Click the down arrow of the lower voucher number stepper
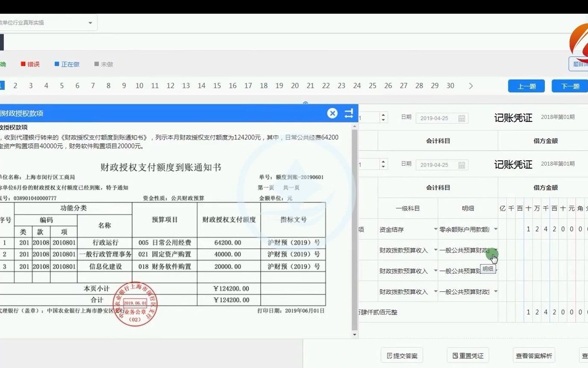Viewport: 588px width, 368px height. [384, 167]
